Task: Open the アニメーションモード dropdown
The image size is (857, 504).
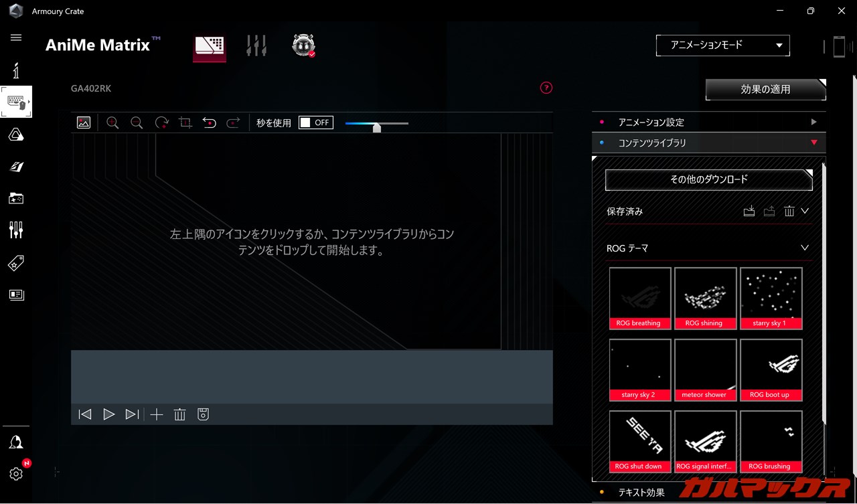Action: point(722,46)
